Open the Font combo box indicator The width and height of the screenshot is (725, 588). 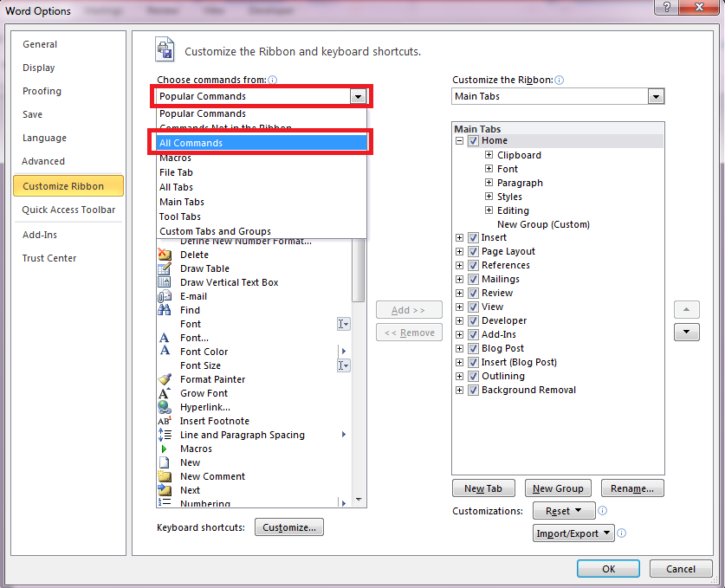[343, 324]
